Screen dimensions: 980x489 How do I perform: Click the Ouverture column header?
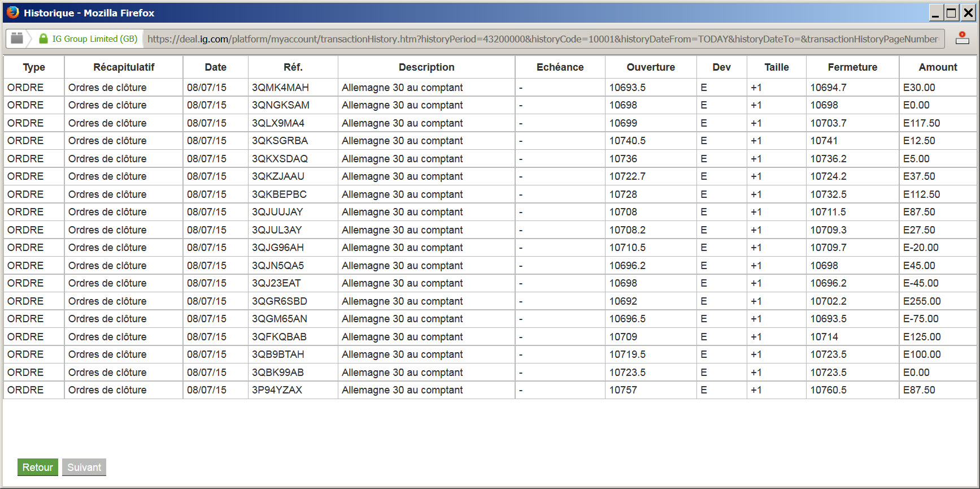[651, 67]
